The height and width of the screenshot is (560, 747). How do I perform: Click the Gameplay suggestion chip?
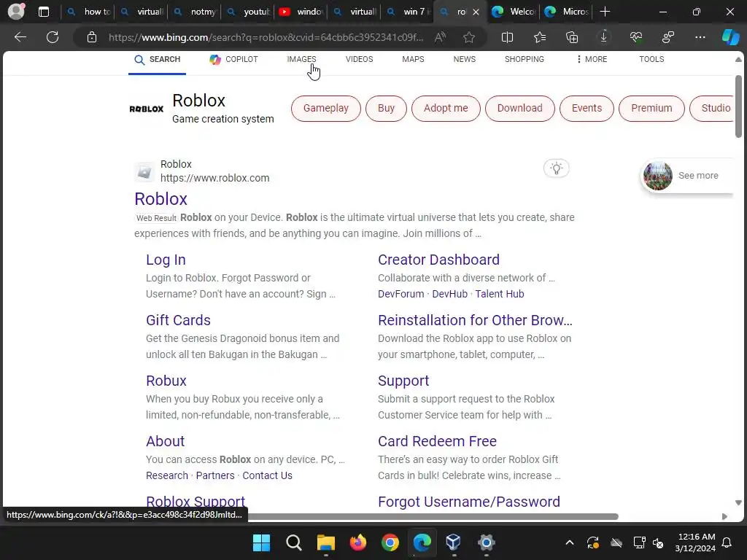click(x=326, y=108)
